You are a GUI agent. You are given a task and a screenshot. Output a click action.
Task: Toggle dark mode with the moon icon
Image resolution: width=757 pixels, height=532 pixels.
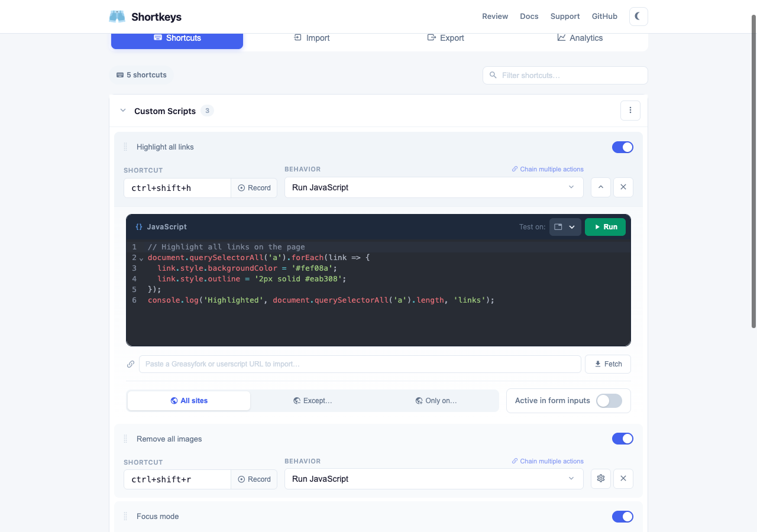pos(638,16)
